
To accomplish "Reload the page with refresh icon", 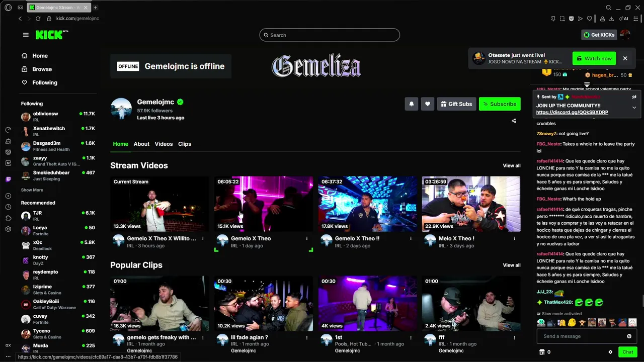I will pyautogui.click(x=38, y=19).
